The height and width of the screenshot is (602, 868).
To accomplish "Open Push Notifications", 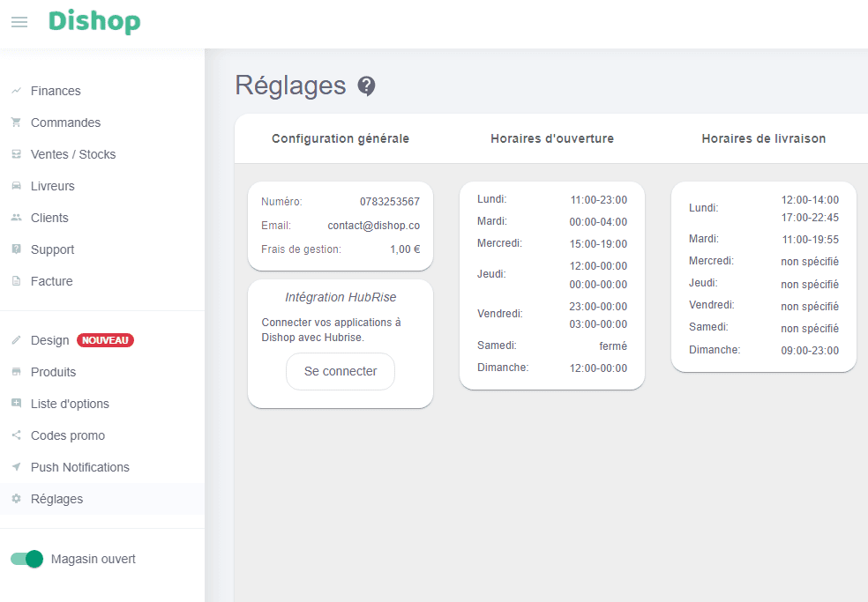I will [x=79, y=467].
